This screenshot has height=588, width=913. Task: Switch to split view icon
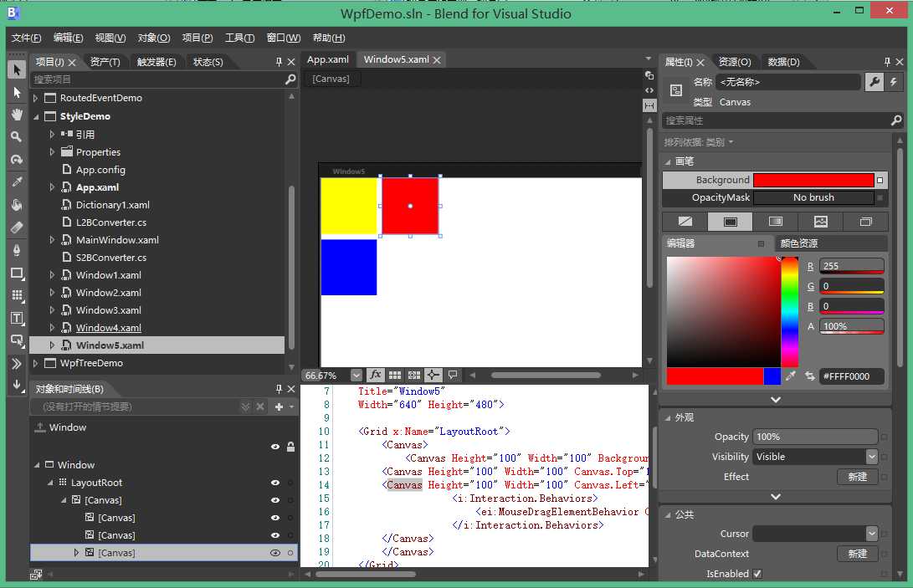point(649,105)
